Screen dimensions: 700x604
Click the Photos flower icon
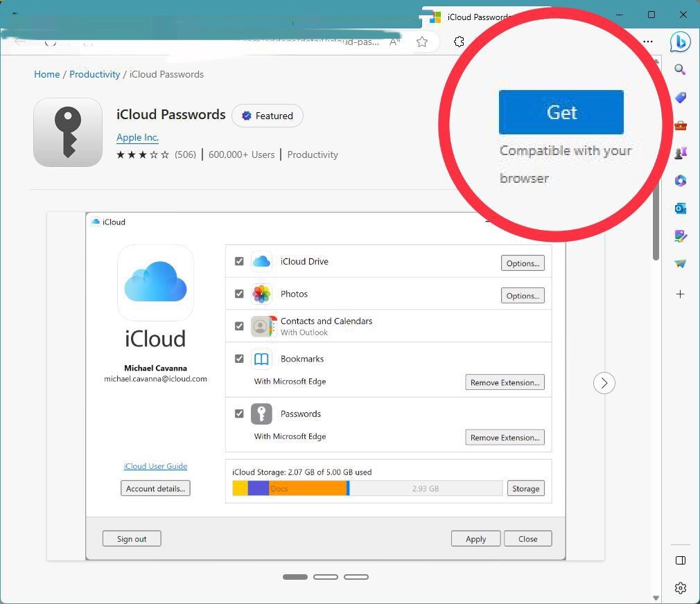(261, 294)
